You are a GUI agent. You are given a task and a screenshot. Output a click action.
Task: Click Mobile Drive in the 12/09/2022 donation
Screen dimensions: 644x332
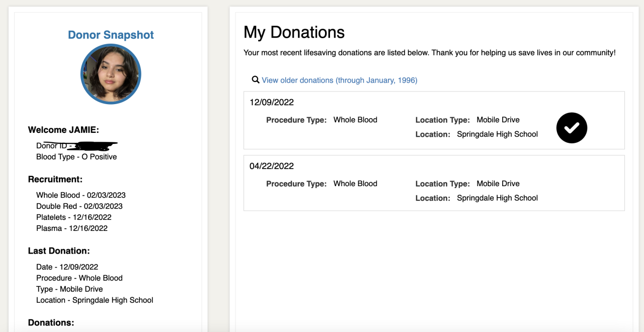pos(498,120)
